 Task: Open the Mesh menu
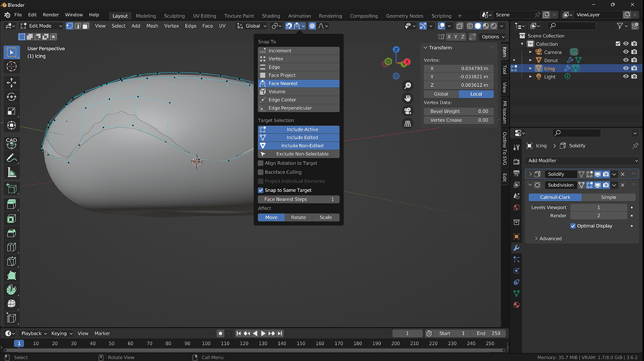(152, 26)
